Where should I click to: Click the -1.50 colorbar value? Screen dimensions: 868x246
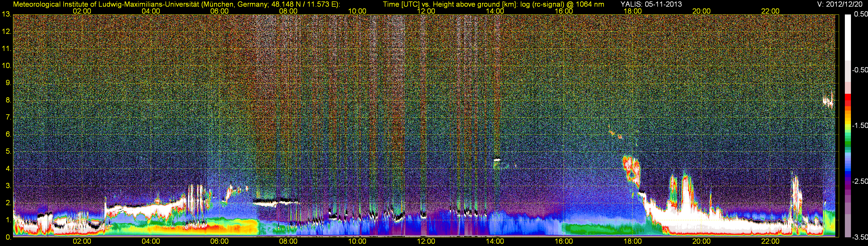coord(860,125)
